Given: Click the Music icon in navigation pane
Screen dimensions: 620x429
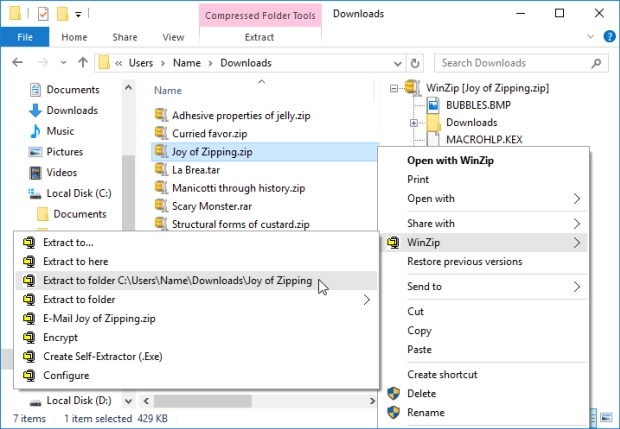Looking at the screenshot, I should point(35,131).
